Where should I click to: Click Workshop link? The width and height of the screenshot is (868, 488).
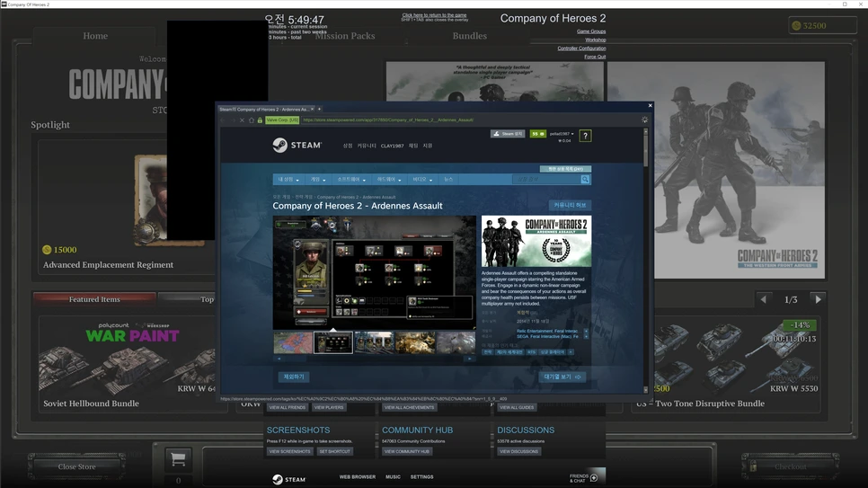click(595, 40)
